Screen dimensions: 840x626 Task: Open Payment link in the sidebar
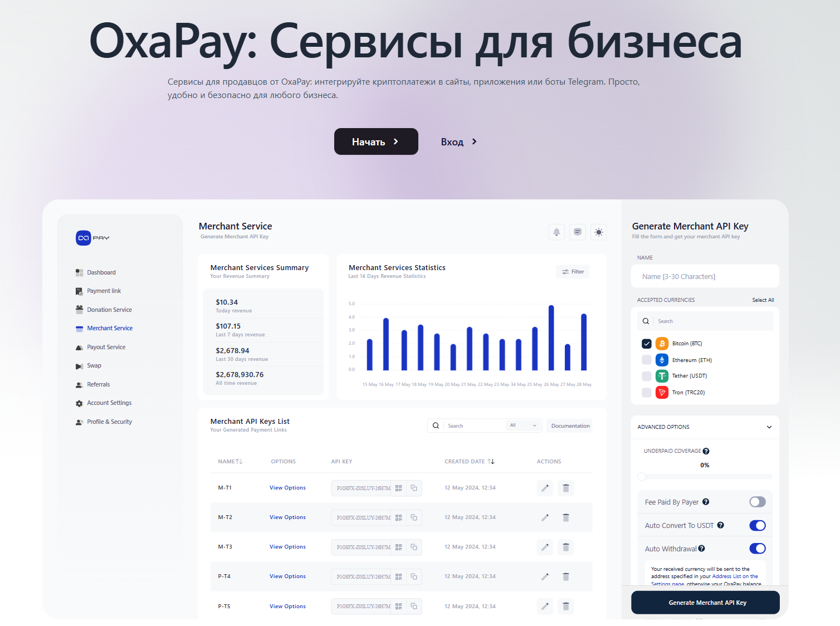pos(98,291)
